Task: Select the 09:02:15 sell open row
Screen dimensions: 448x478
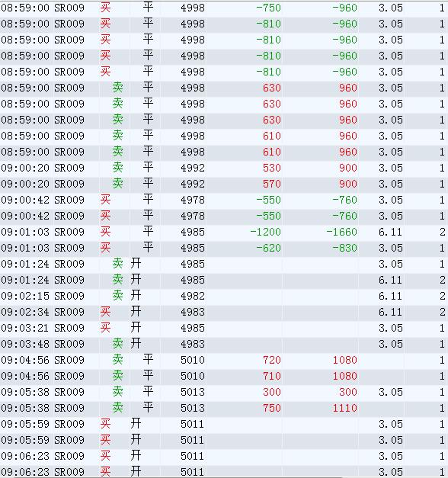Action: (224, 296)
